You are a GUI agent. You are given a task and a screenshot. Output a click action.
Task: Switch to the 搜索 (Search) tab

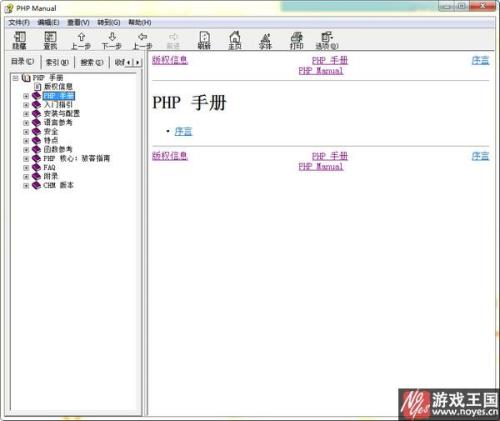[92, 62]
